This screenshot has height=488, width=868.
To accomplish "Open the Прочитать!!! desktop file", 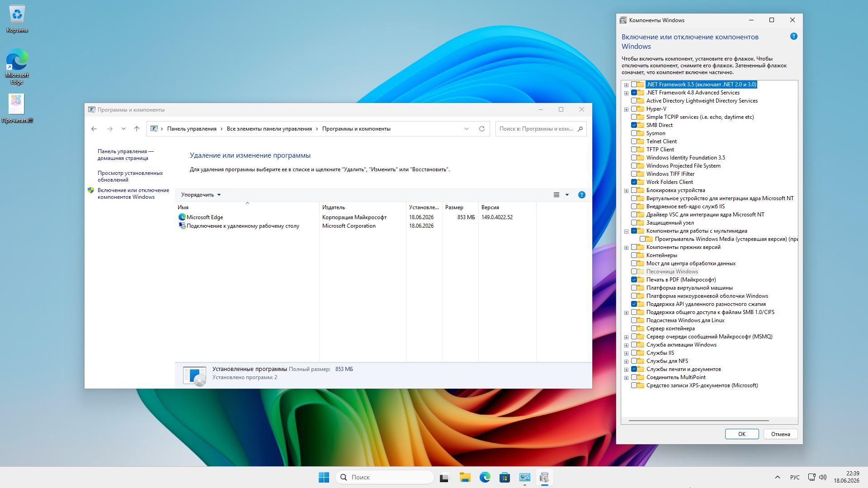I will (17, 108).
